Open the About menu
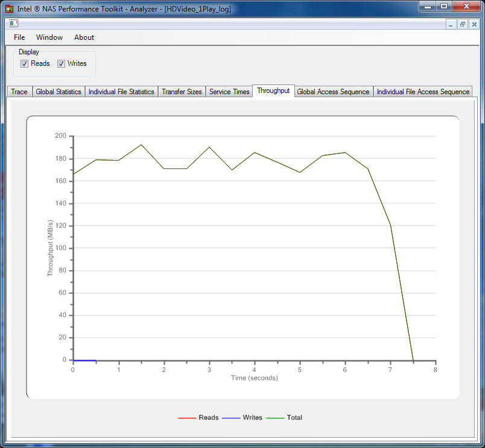Viewport: 485px width, 448px height. [84, 37]
